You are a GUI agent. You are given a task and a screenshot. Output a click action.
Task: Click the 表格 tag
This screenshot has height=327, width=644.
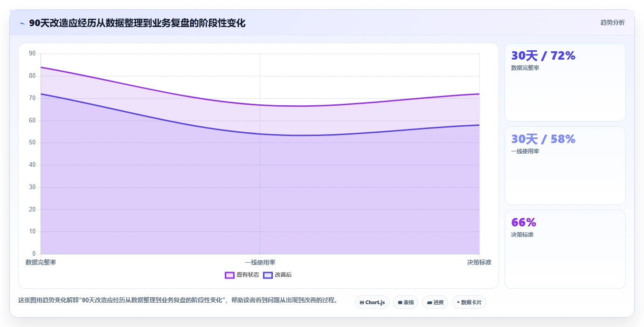[406, 302]
